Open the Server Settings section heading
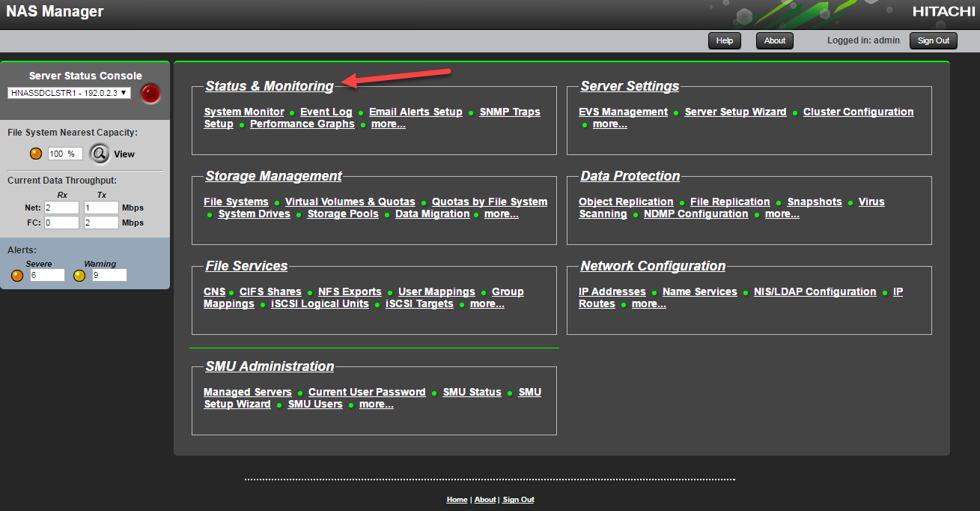 click(x=630, y=86)
